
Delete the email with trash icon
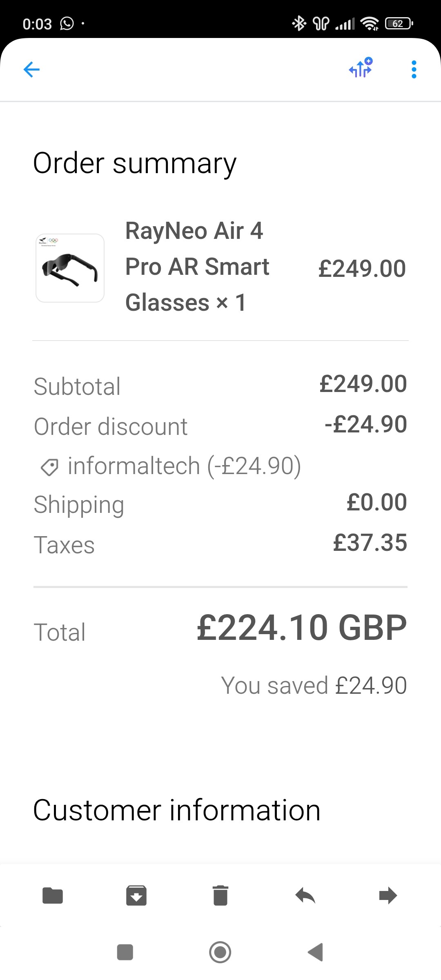tap(220, 896)
